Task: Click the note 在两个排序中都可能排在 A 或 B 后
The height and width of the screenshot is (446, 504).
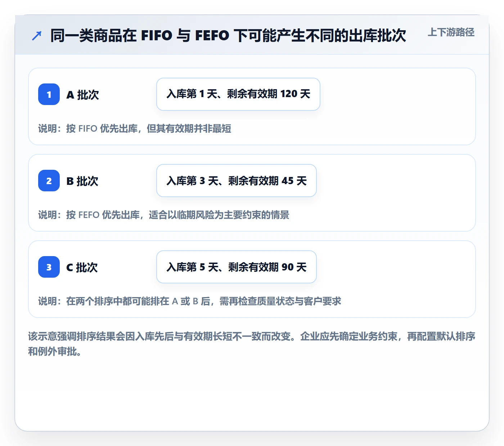Action: pyautogui.click(x=138, y=301)
